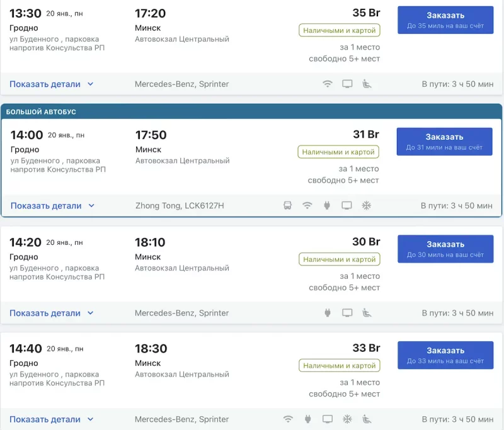Click reclining seat icon on the 14:20 trip
This screenshot has height=430, width=504.
tap(367, 313)
